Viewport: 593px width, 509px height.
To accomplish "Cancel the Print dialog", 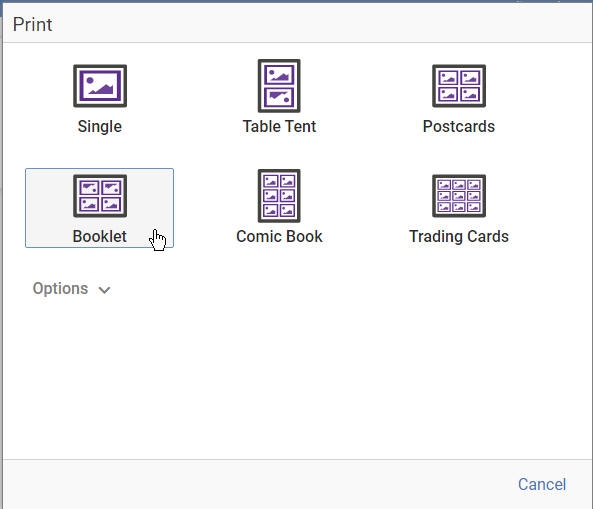I will coord(542,484).
